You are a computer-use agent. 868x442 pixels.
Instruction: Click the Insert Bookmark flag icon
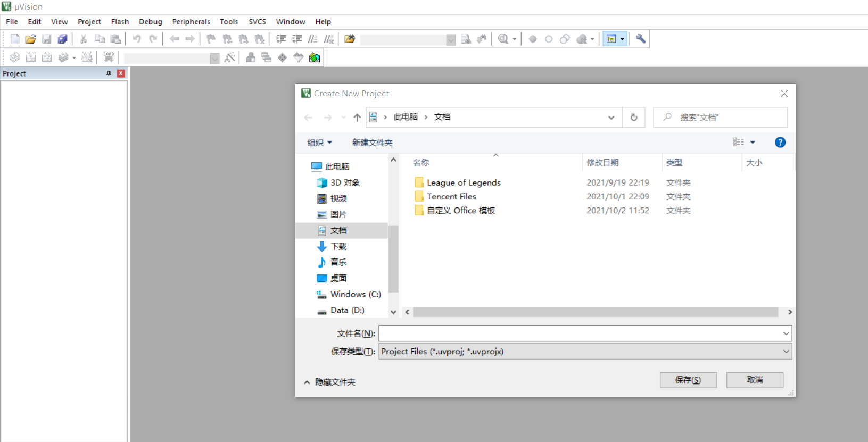[211, 39]
